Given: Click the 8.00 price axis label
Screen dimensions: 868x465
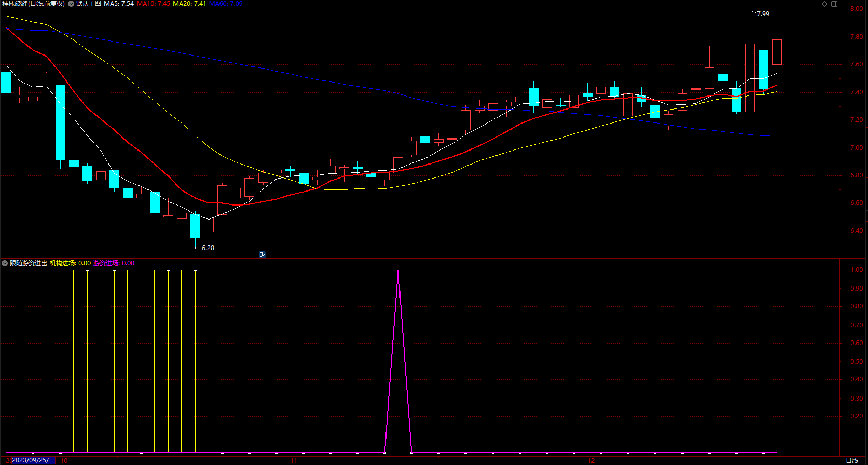Looking at the screenshot, I should click(857, 9).
